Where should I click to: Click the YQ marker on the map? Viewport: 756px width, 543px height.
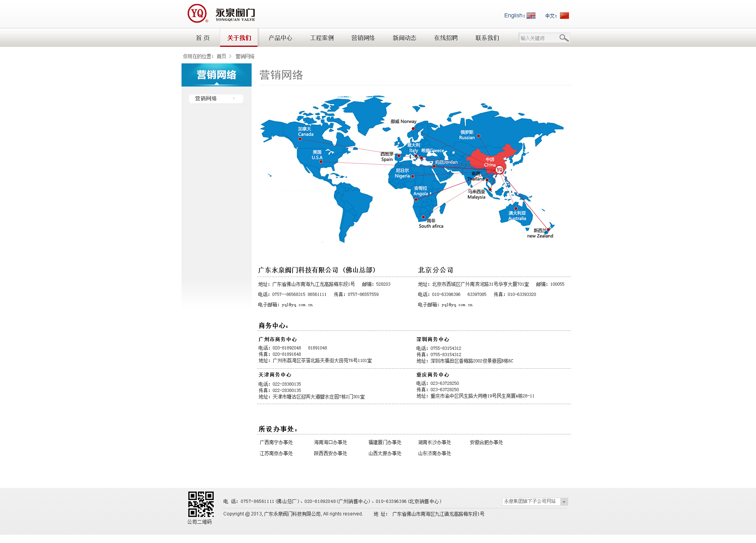tap(499, 170)
